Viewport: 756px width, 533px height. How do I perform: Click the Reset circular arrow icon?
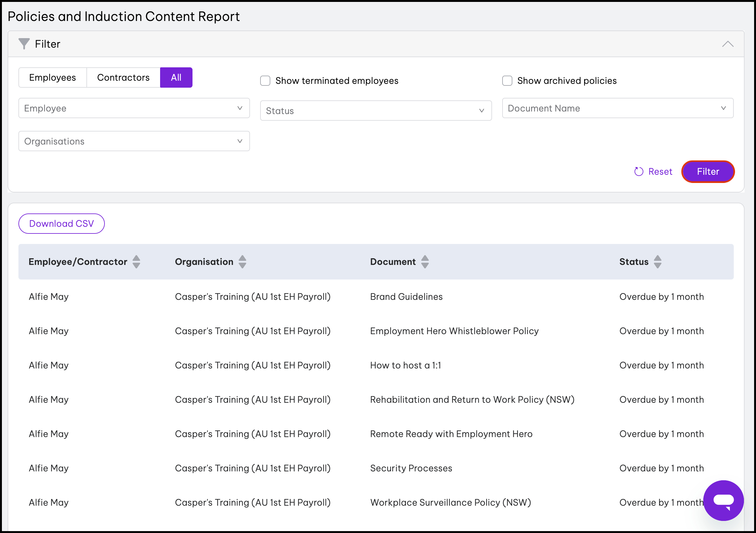pyautogui.click(x=638, y=172)
